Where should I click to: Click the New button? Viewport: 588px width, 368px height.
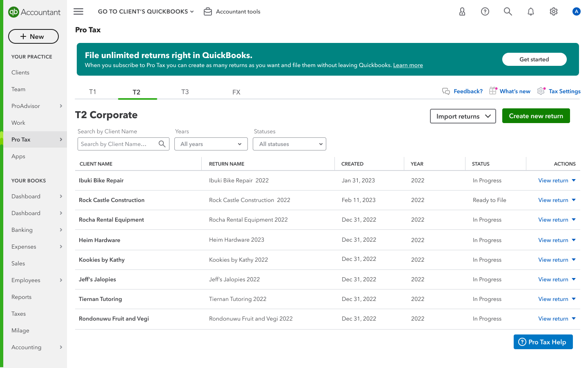[x=33, y=36]
